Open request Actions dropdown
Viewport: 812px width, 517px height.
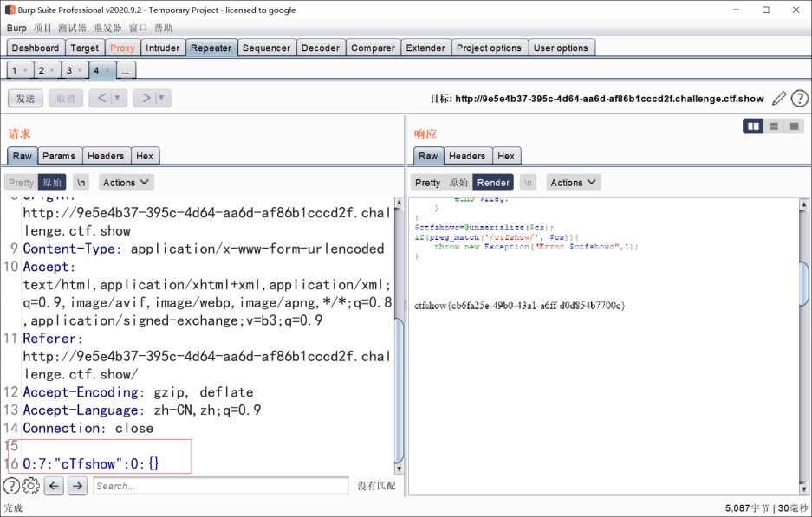[126, 183]
